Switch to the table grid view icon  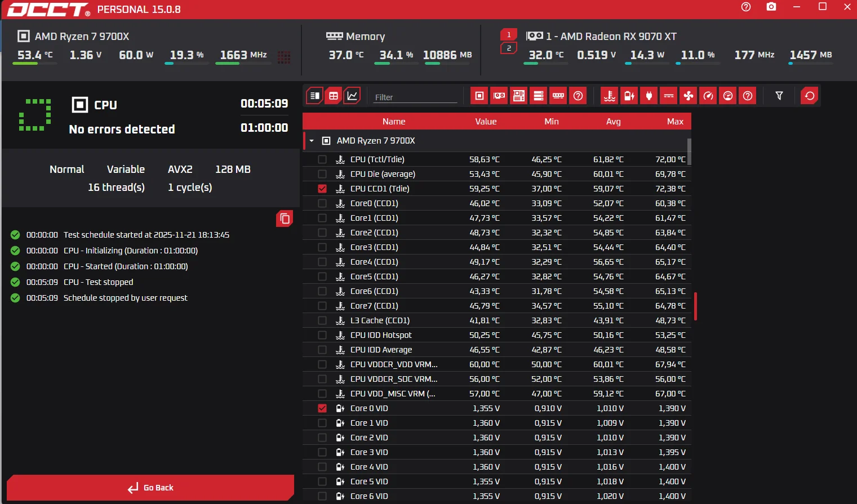(334, 96)
